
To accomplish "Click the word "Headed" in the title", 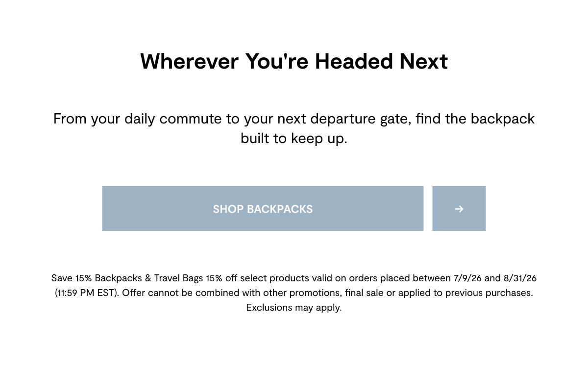I will click(x=354, y=62).
